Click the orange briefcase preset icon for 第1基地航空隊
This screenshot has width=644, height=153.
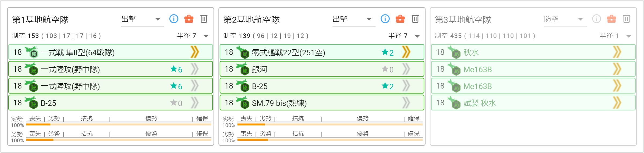(189, 19)
